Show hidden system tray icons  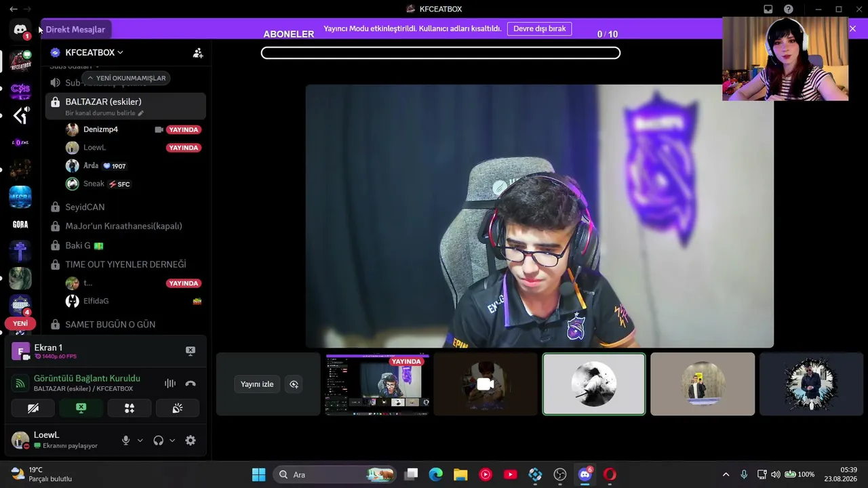[x=726, y=474]
